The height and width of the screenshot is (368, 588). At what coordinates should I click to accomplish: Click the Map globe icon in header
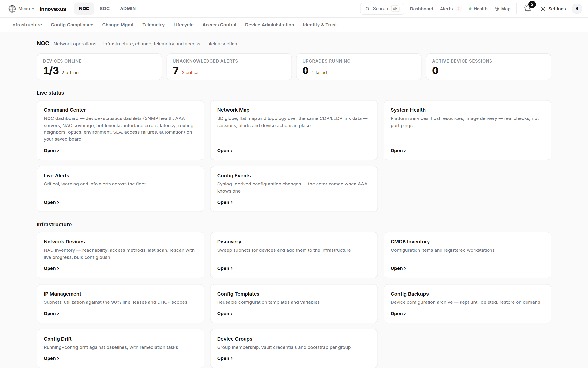click(497, 9)
